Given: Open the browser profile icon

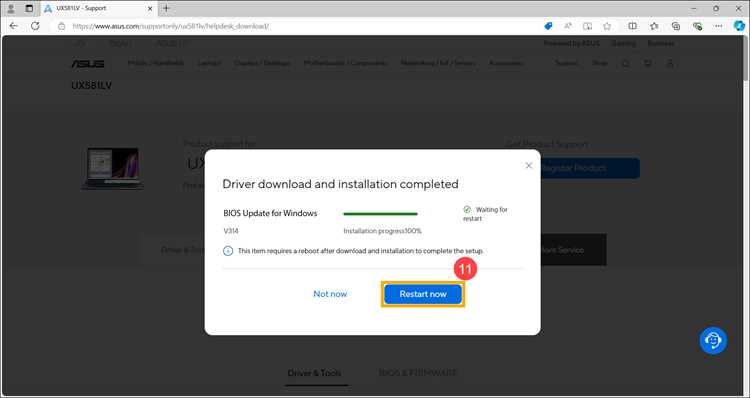Looking at the screenshot, I should (x=11, y=8).
